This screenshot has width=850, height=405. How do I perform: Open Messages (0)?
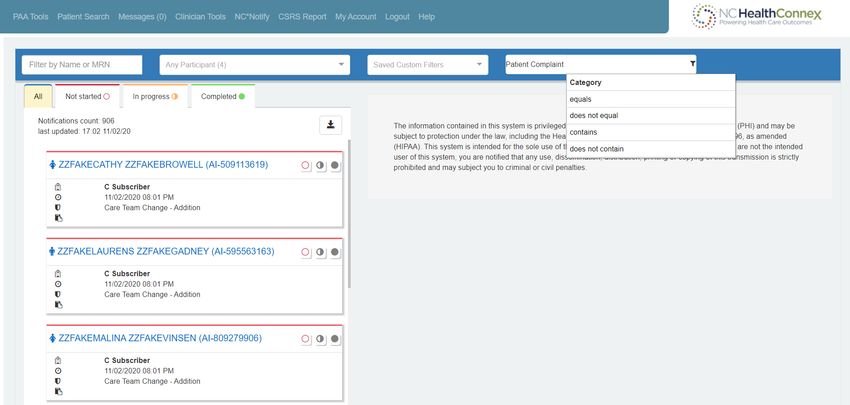pos(142,17)
